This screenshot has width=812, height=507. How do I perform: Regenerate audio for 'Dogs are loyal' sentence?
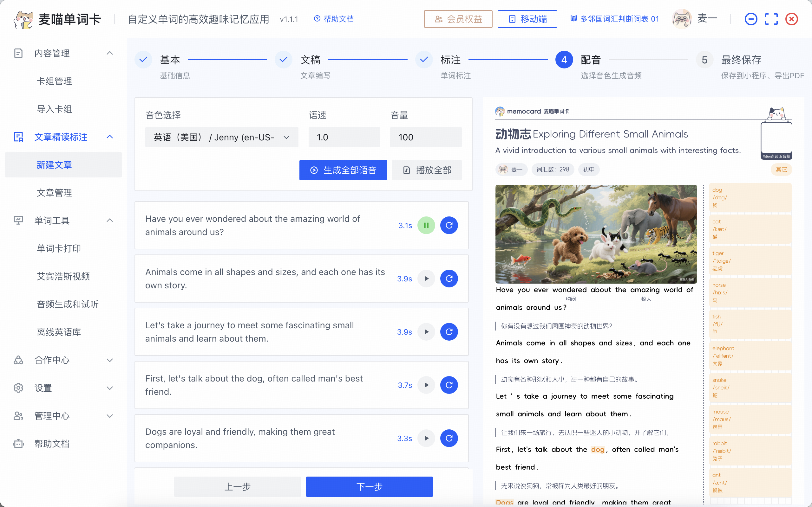click(x=449, y=438)
